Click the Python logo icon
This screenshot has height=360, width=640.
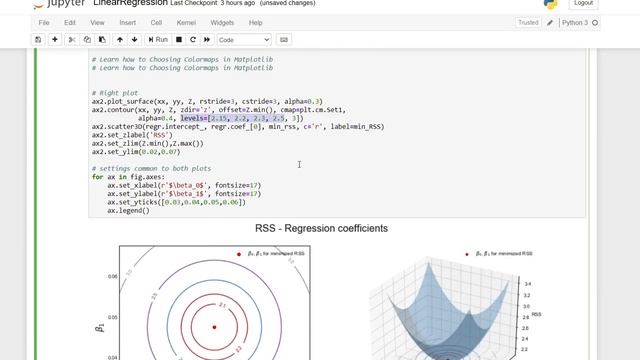coord(551,4)
